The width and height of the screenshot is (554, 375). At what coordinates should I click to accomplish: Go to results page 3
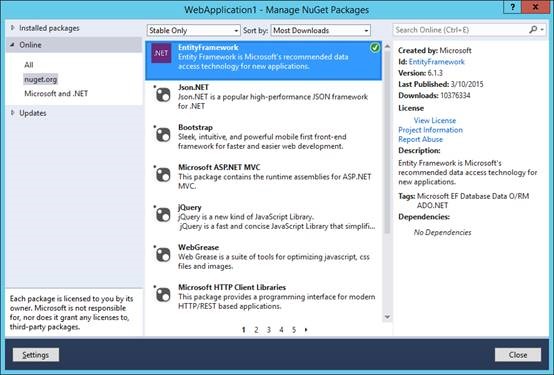point(269,330)
